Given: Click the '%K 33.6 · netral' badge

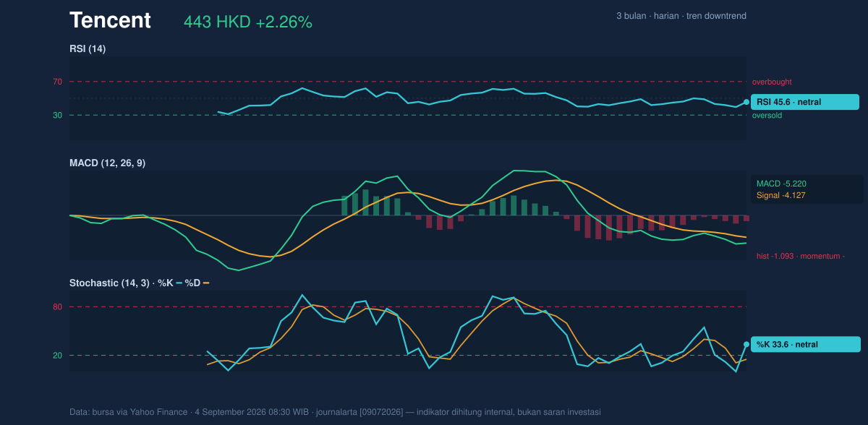Looking at the screenshot, I should click(805, 344).
